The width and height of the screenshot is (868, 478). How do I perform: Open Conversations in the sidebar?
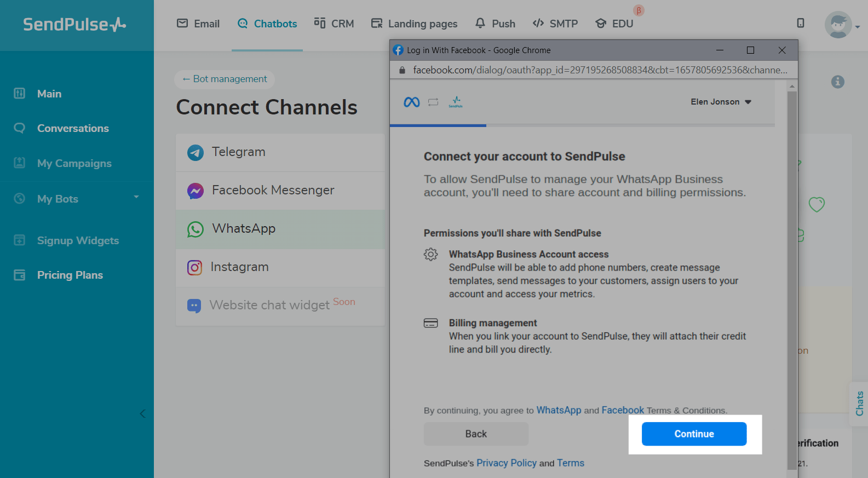[x=73, y=128]
